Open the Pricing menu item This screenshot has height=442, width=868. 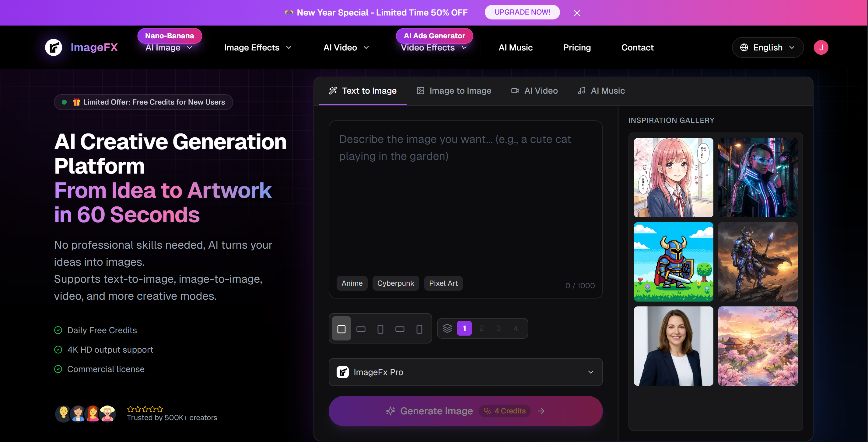click(576, 47)
